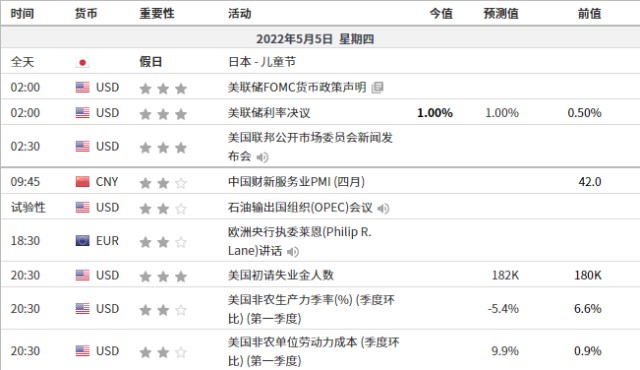Click the 09:45 time cell
This screenshot has height=370, width=640.
pyautogui.click(x=25, y=182)
